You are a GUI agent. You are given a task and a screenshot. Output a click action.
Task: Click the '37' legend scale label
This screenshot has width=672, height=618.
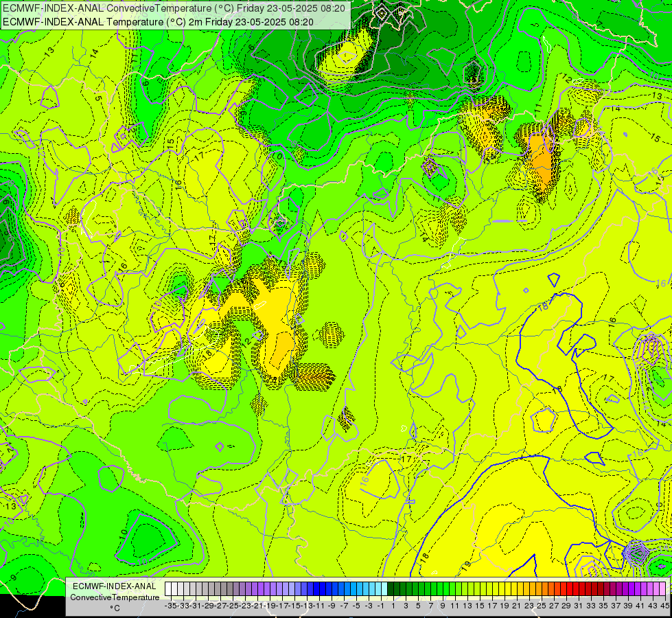point(616,606)
